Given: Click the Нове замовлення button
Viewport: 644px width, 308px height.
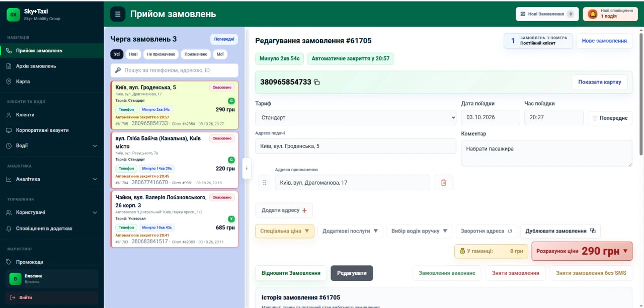Looking at the screenshot, I should pos(604,41).
